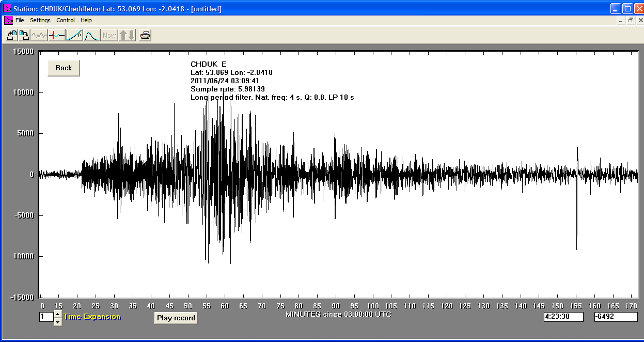This screenshot has height=342, width=644.
Task: Open the Settings menu
Action: [40, 20]
